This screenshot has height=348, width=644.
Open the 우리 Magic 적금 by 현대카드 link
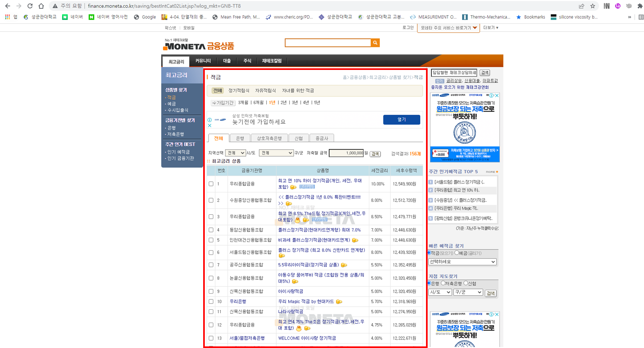tap(306, 302)
